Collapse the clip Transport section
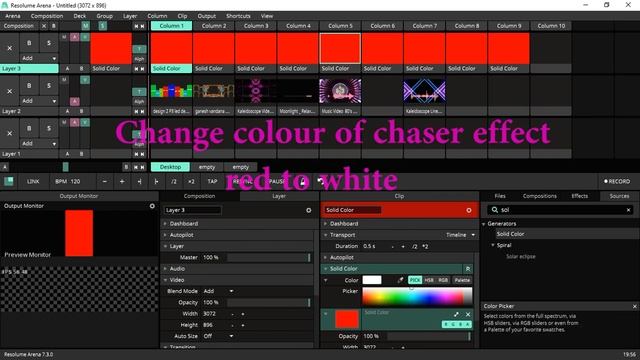Image resolution: width=640 pixels, height=360 pixels. point(326,235)
